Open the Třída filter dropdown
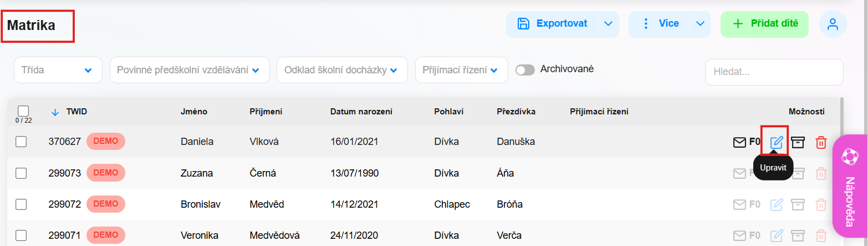The image size is (868, 246). (x=58, y=71)
